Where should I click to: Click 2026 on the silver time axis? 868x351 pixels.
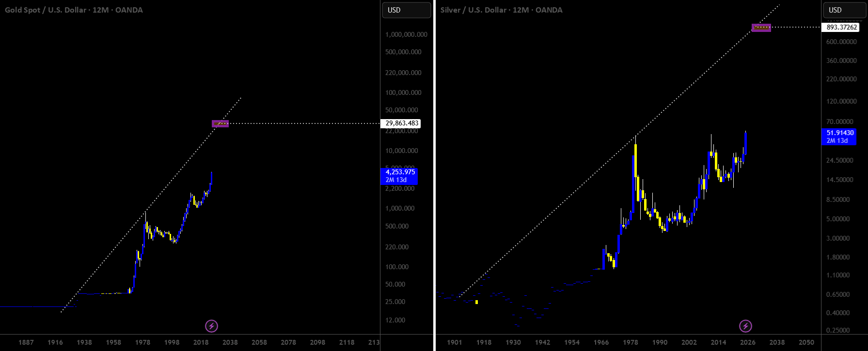pos(748,342)
